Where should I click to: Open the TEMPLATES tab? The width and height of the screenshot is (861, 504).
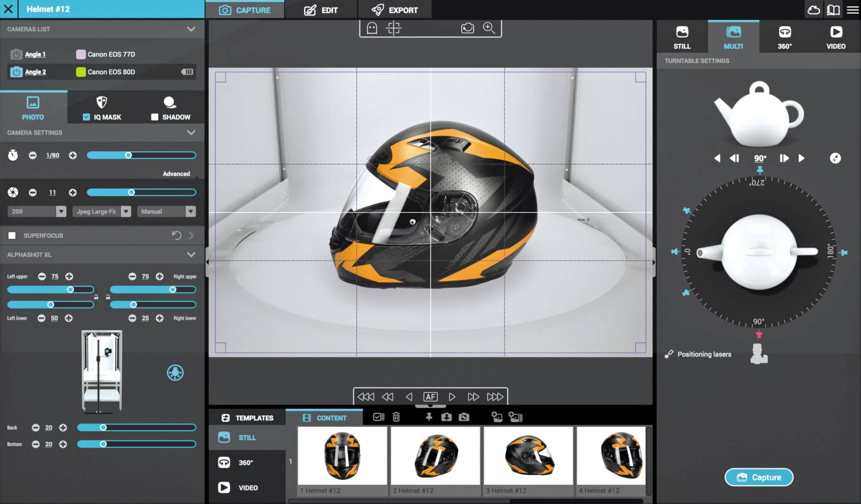pos(247,418)
